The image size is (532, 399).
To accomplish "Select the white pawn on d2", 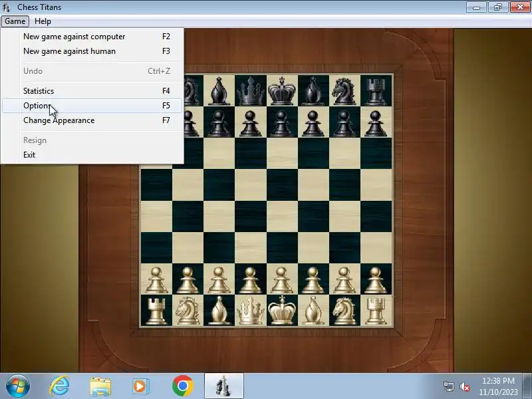I will [x=251, y=280].
